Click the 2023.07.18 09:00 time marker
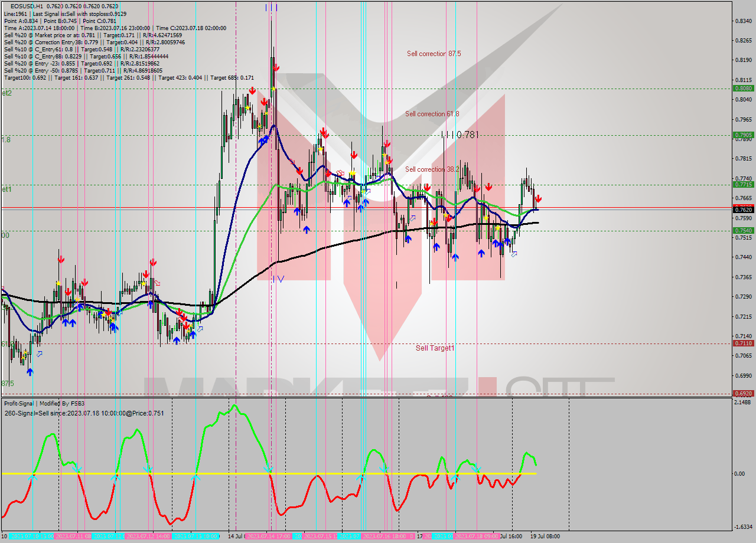 click(477, 537)
